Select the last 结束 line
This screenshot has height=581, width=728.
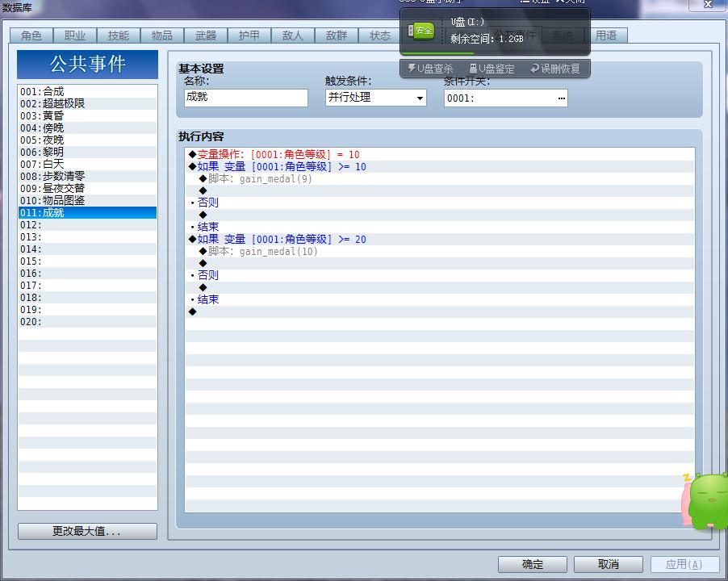pos(440,299)
